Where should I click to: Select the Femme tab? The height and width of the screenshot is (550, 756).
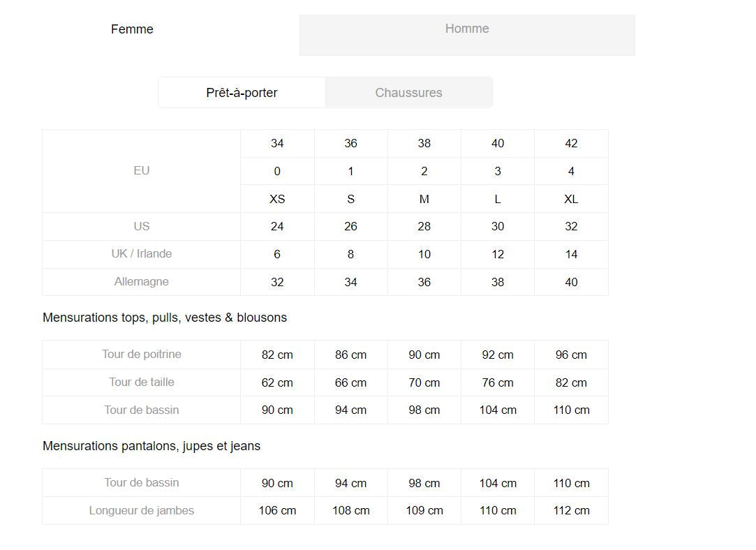tap(132, 29)
